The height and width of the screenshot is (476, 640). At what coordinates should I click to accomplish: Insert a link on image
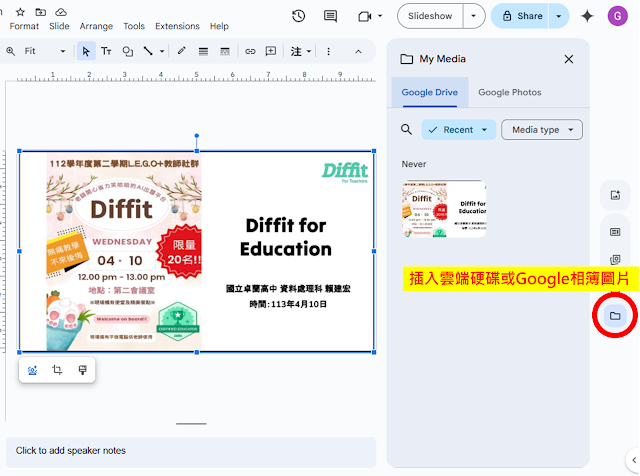pyautogui.click(x=250, y=51)
